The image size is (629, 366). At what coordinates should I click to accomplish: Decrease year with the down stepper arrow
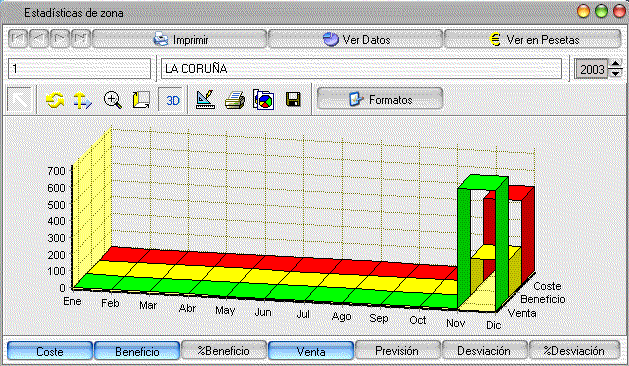tap(615, 73)
